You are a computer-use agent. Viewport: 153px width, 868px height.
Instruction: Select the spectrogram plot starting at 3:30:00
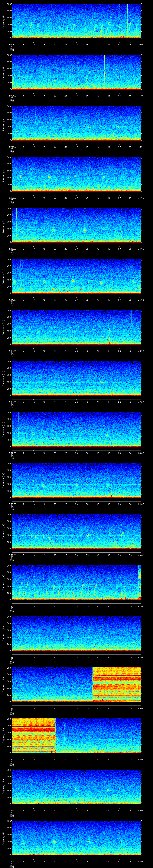[76, 72]
